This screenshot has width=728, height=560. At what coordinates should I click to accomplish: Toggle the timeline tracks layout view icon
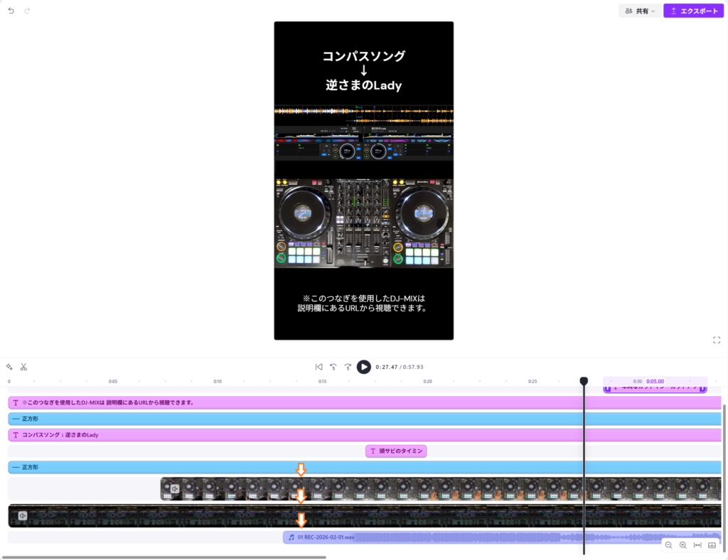coord(712,545)
